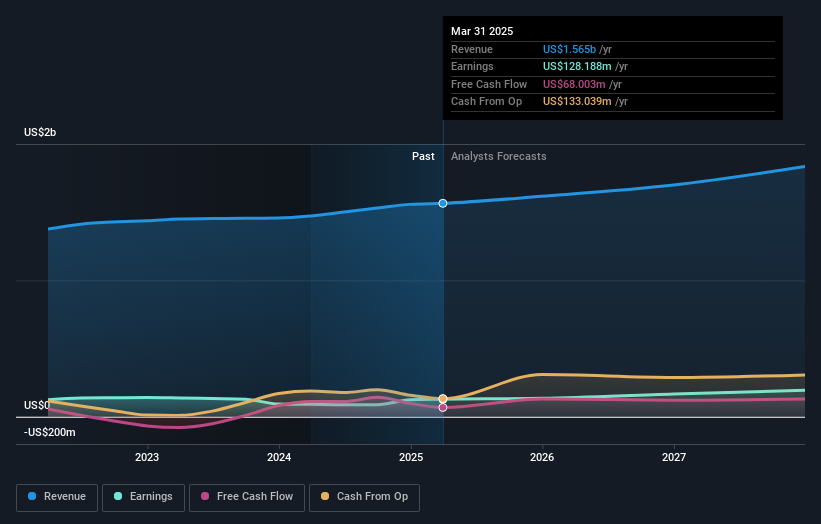The width and height of the screenshot is (821, 524).
Task: Click the Revenue row label in tooltip
Action: 472,49
